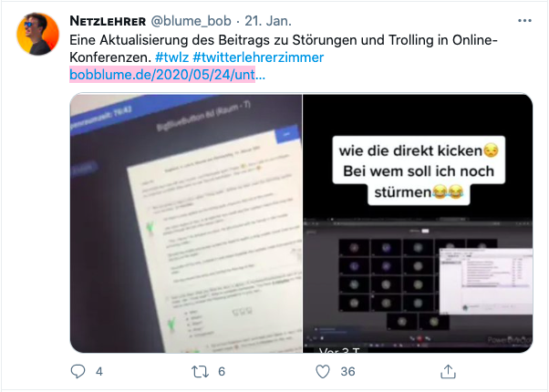This screenshot has width=549, height=392.
Task: Open the left BigBlueButton worksheet image
Action: [186, 223]
